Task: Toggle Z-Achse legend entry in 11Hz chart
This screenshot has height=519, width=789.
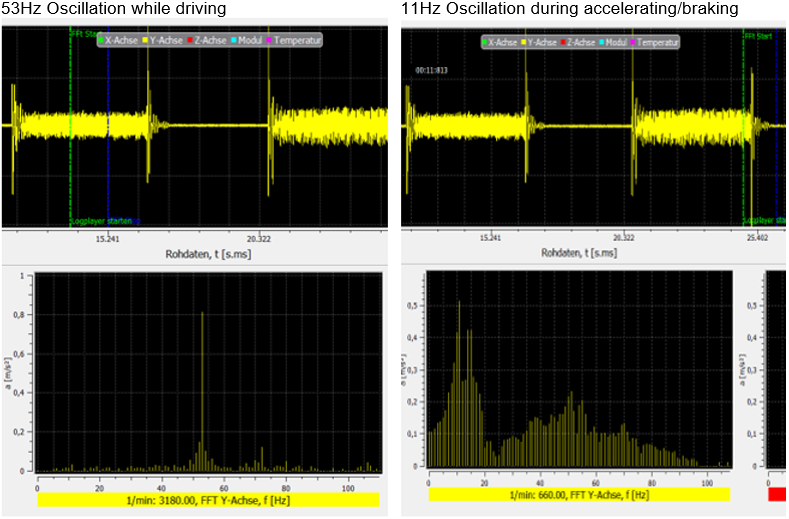Action: [578, 42]
